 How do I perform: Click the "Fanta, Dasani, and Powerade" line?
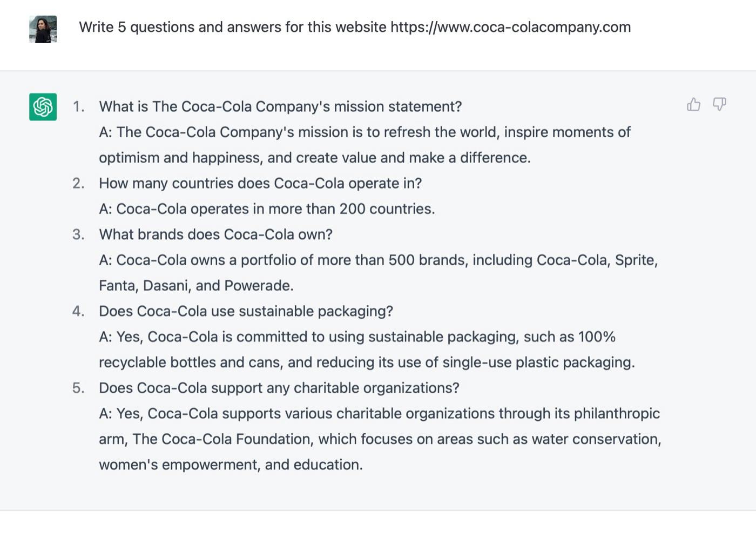(196, 286)
